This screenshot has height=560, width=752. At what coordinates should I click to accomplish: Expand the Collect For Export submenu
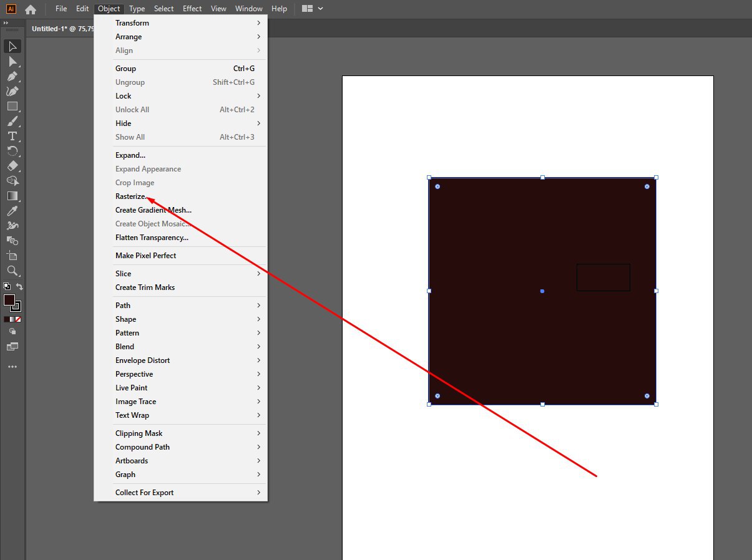tap(180, 493)
